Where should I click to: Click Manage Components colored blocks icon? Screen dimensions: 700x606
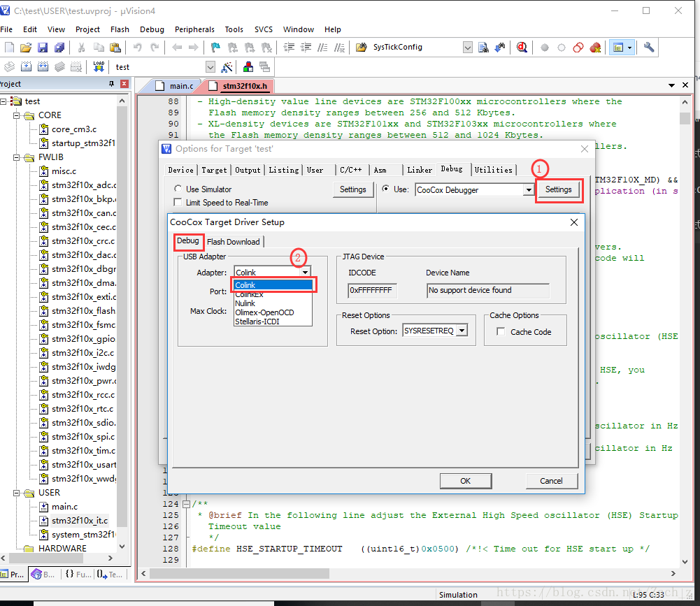[x=248, y=67]
